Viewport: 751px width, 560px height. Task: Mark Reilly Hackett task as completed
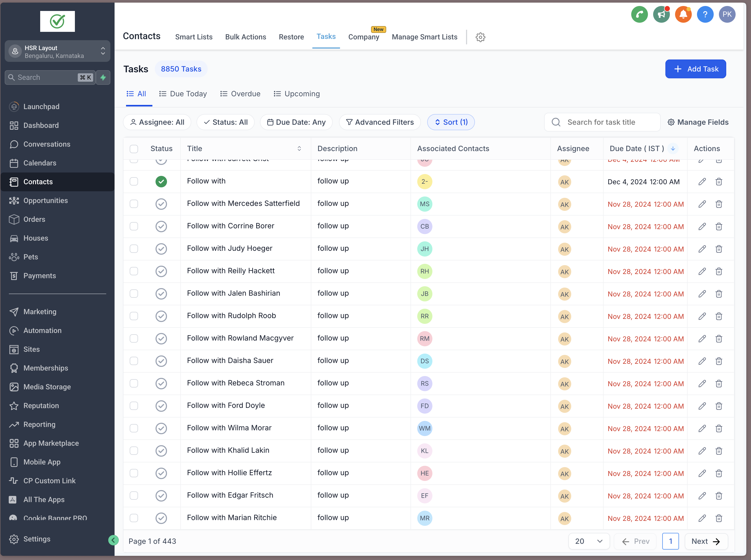click(x=161, y=271)
